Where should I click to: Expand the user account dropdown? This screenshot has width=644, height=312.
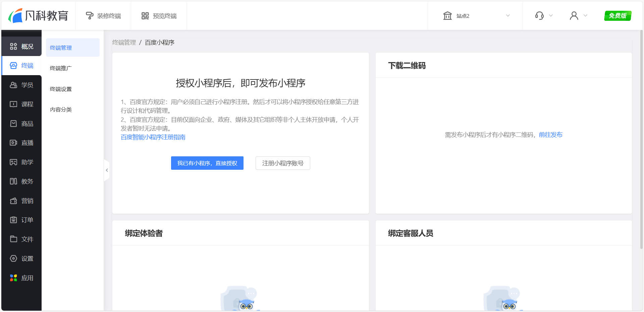pos(578,16)
